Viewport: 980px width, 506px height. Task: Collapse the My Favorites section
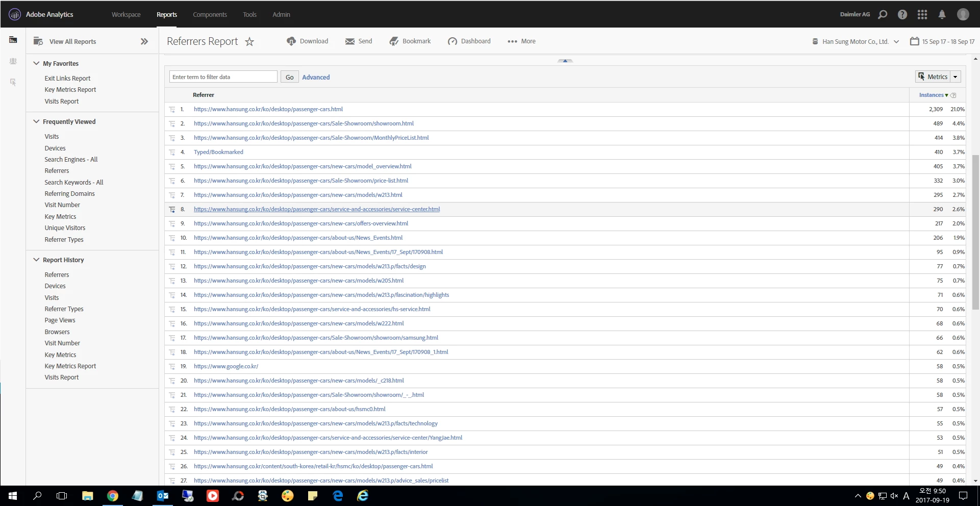[x=36, y=63]
